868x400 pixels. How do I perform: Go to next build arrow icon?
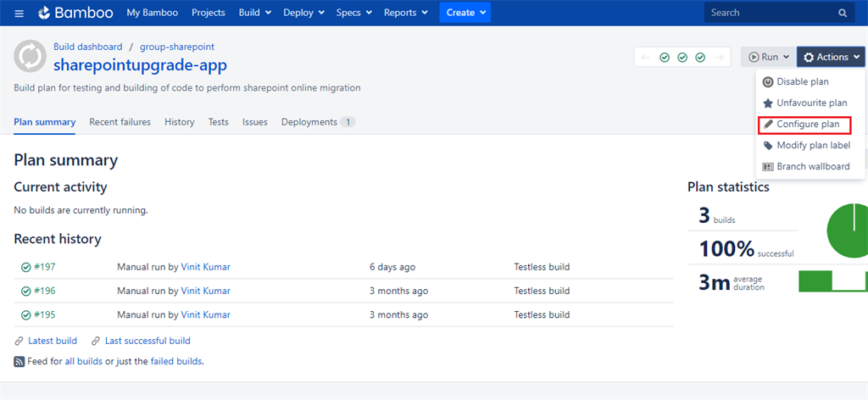pos(719,57)
